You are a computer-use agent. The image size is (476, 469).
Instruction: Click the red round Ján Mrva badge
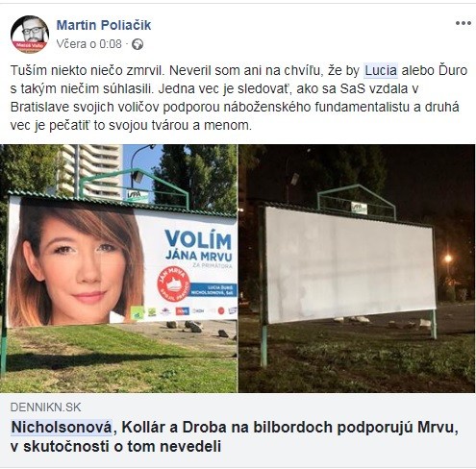point(173,284)
